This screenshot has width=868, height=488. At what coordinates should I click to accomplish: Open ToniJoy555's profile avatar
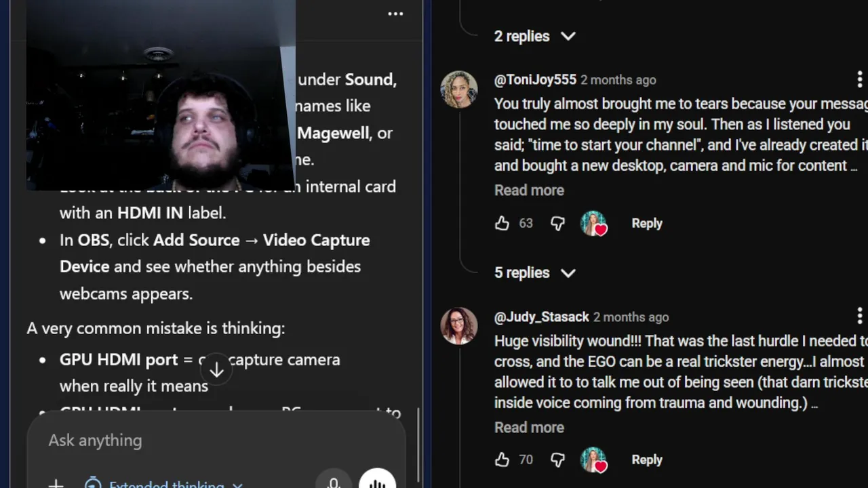[459, 89]
